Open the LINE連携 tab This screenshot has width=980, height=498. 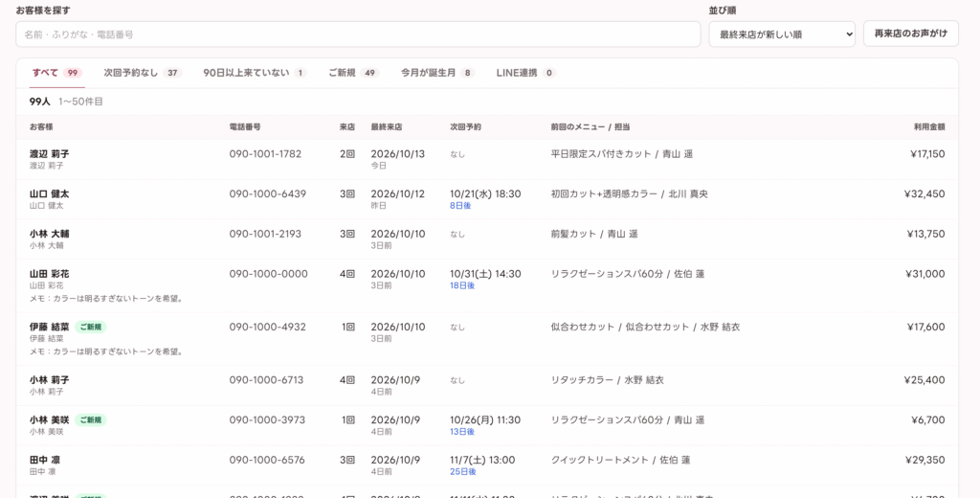tap(525, 73)
